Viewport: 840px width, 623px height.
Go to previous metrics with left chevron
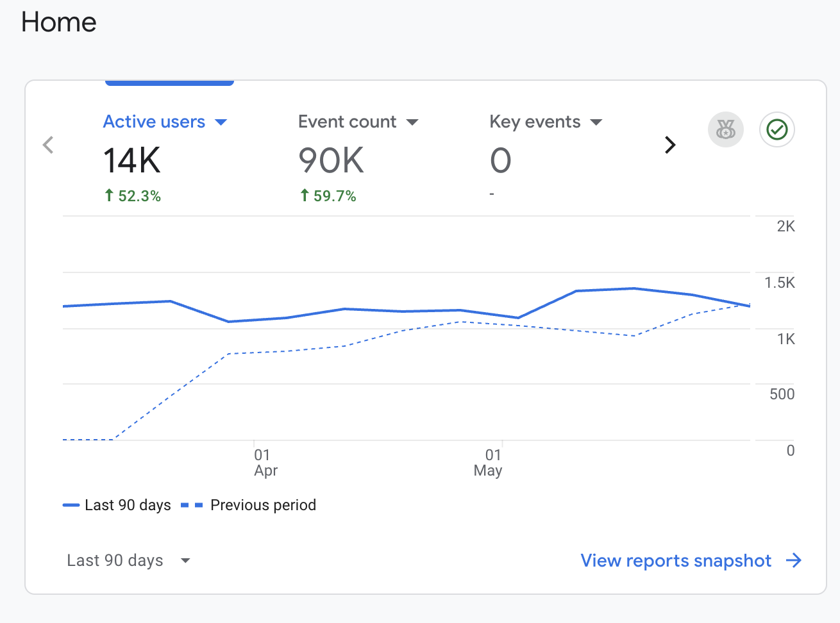point(48,145)
